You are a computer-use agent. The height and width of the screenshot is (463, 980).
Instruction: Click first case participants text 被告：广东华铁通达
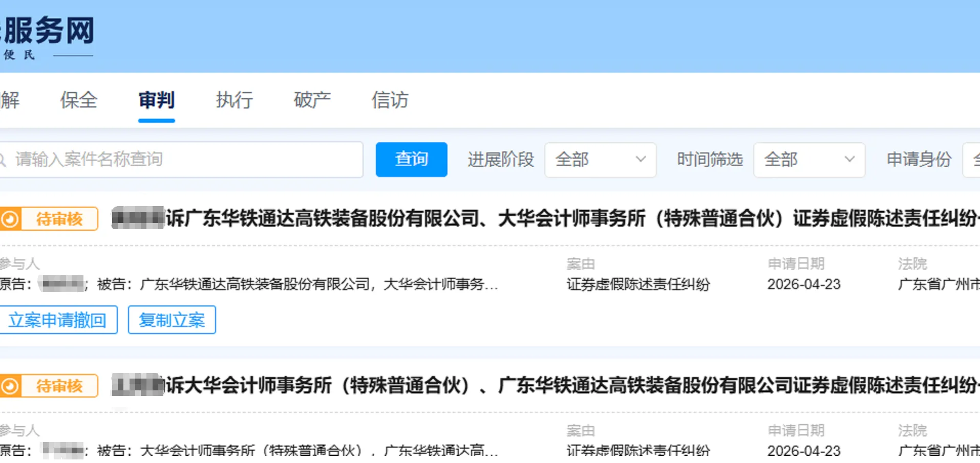point(298,284)
